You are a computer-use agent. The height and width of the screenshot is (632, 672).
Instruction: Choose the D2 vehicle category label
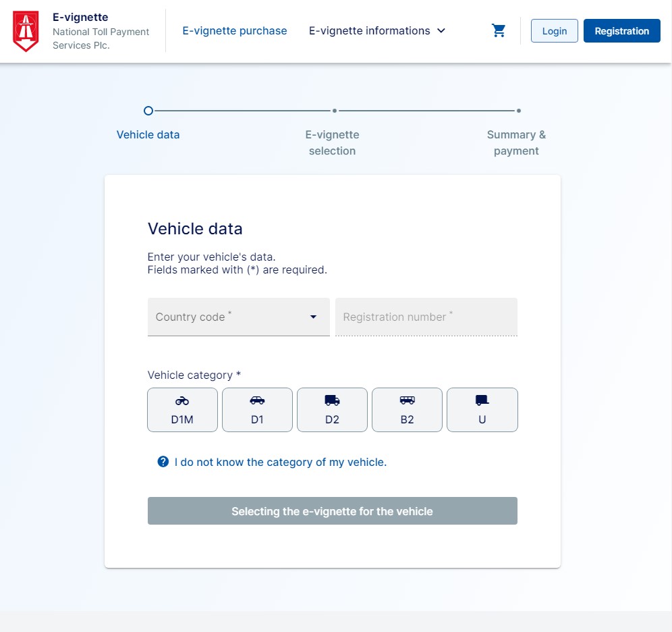[x=332, y=419]
